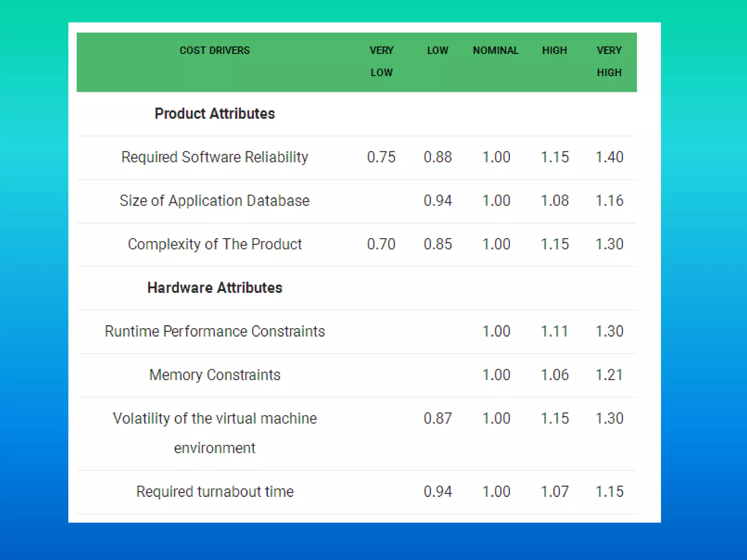Viewport: 747px width, 560px height.
Task: Select Required turnabout time row label
Action: click(214, 491)
